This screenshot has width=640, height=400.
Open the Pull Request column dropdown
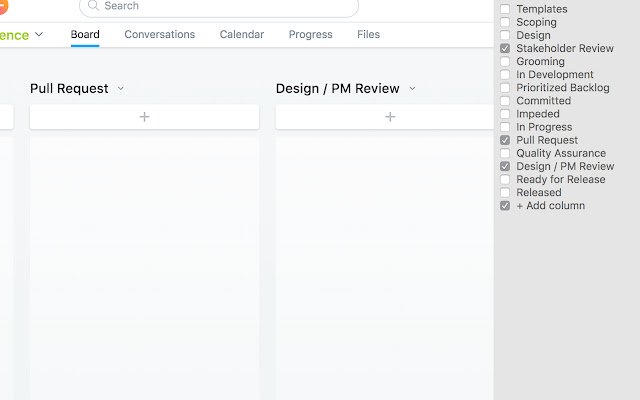(121, 88)
